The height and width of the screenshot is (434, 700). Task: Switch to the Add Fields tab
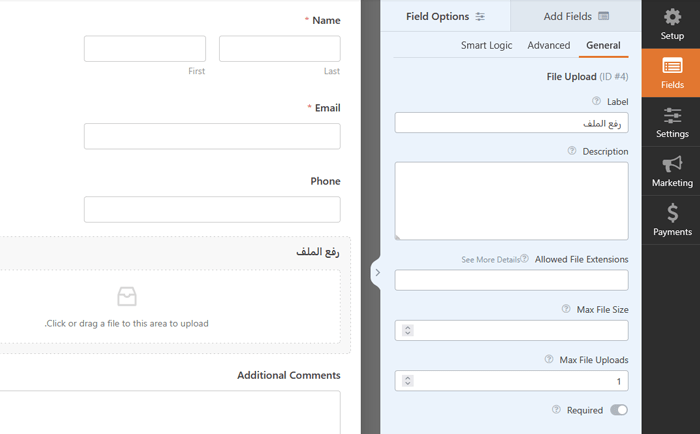point(575,16)
